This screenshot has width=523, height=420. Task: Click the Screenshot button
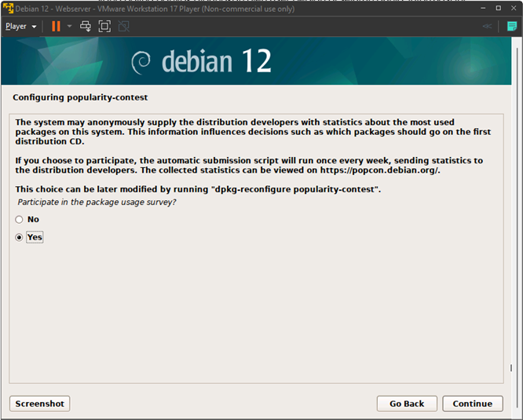pyautogui.click(x=39, y=404)
